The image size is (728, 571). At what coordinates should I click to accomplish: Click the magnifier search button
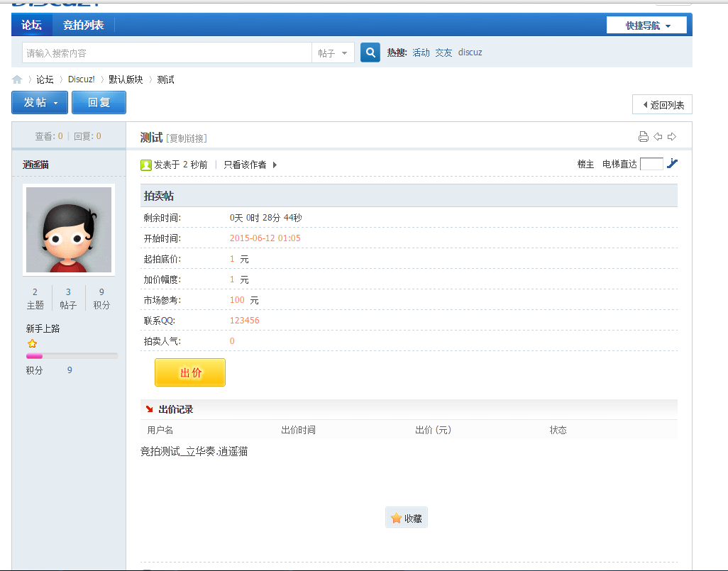click(370, 52)
